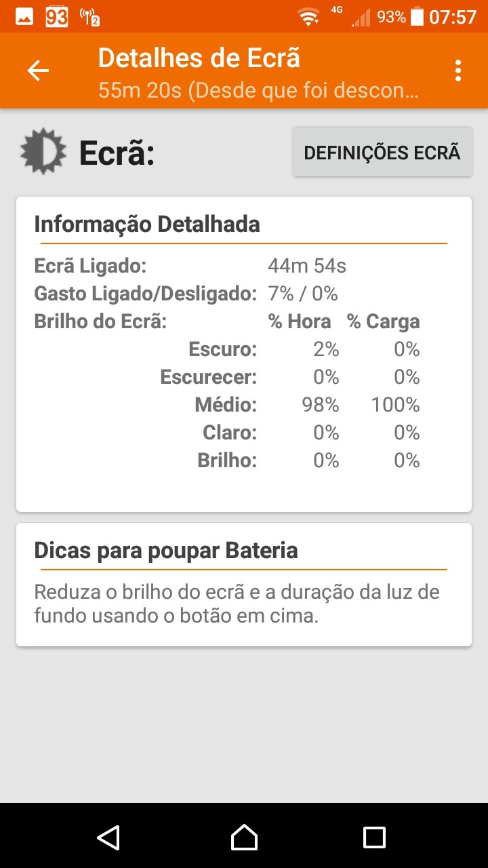Open the three-dot overflow menu
Viewport: 488px width, 868px height.
click(459, 71)
